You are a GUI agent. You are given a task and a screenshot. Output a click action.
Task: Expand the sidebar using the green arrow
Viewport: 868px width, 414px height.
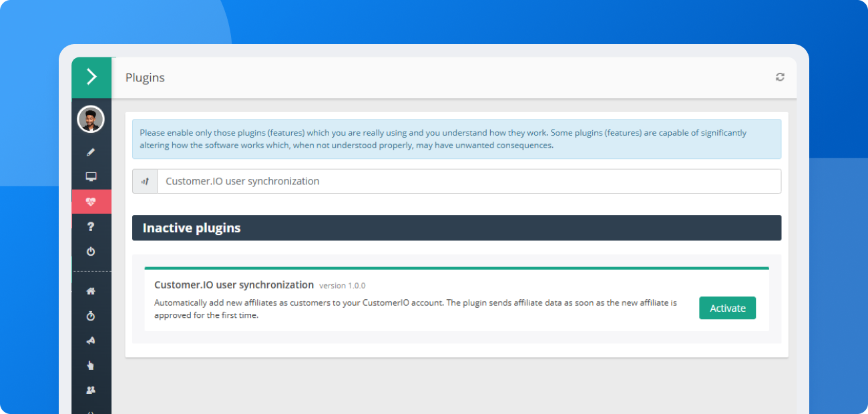point(91,77)
